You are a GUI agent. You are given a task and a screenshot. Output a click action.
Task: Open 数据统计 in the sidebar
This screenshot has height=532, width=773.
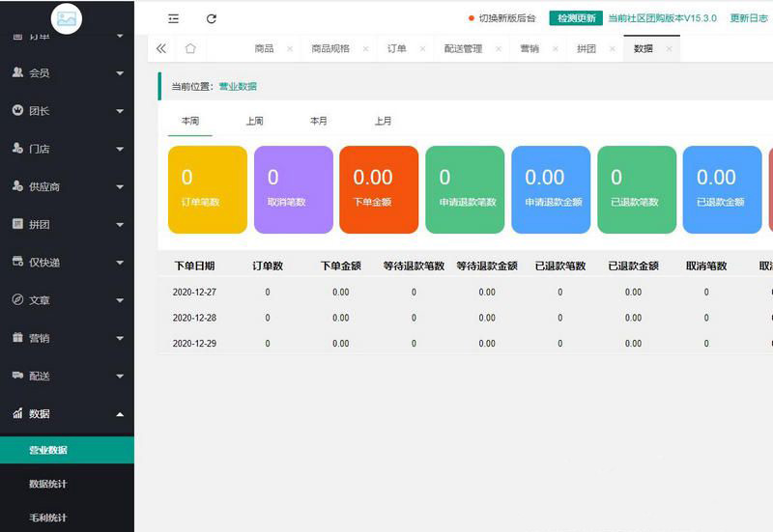(48, 484)
